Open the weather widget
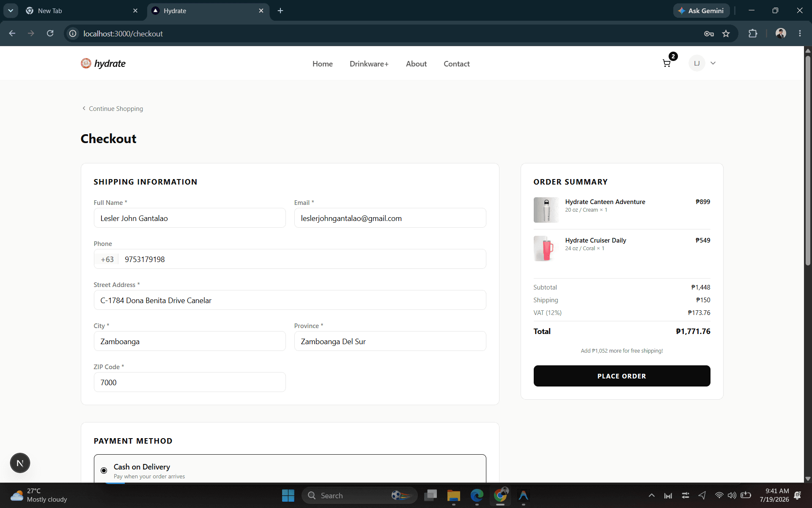Image resolution: width=812 pixels, height=508 pixels. [x=39, y=495]
